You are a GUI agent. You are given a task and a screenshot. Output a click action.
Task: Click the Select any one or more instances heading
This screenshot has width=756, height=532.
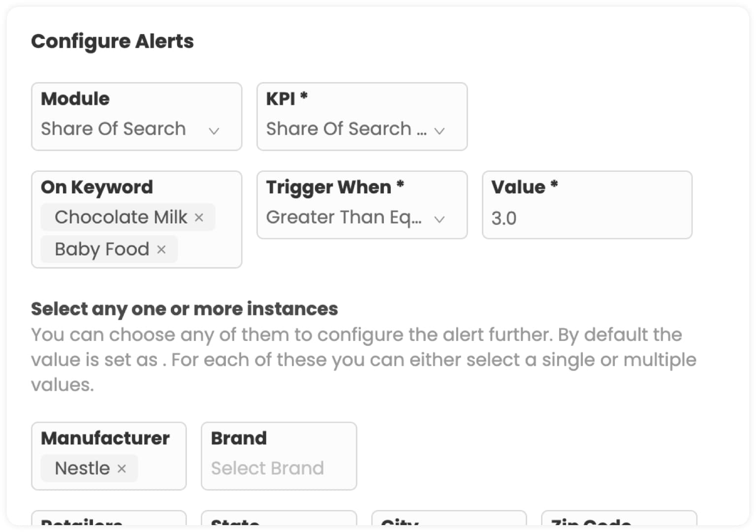click(184, 309)
